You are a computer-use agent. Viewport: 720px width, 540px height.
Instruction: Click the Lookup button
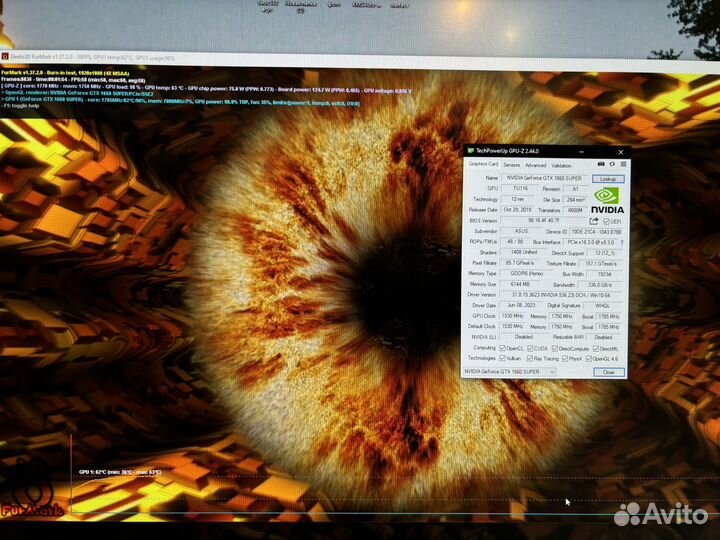607,178
